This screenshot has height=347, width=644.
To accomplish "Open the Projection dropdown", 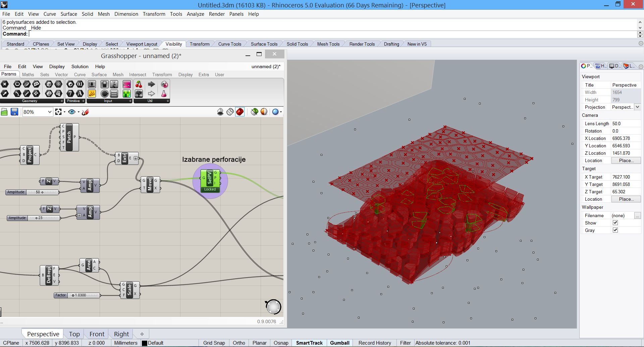I will (x=637, y=107).
